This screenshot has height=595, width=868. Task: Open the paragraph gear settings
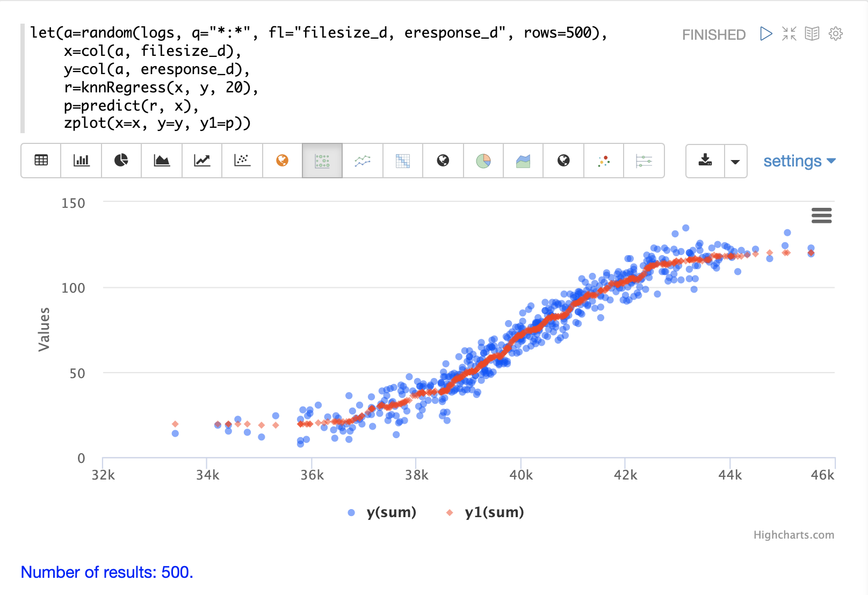point(835,34)
